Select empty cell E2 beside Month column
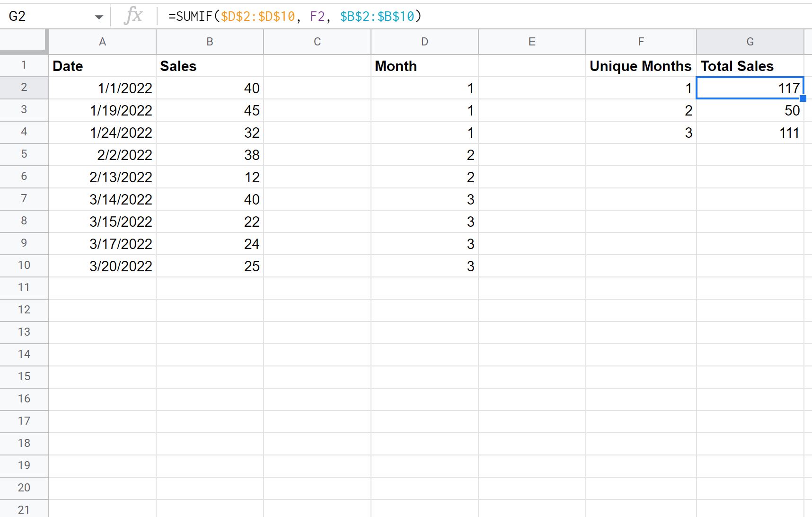The image size is (812, 517). click(531, 88)
